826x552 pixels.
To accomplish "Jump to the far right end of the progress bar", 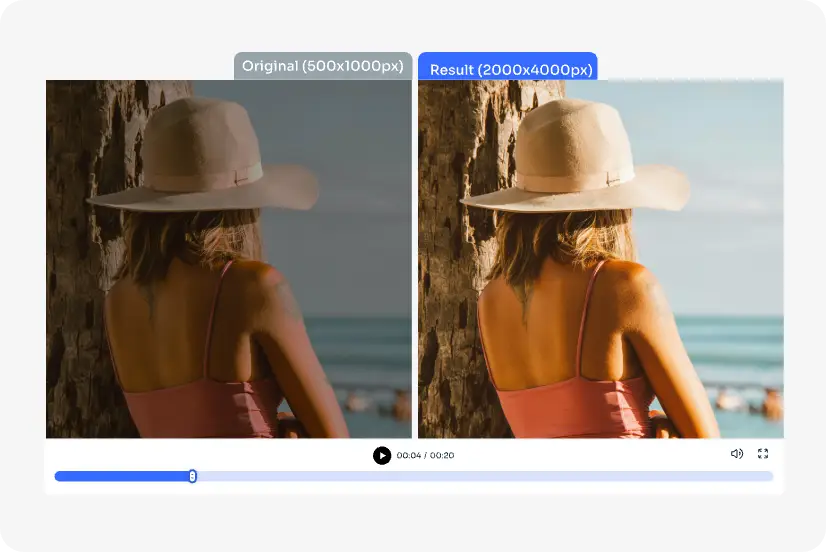I will pyautogui.click(x=769, y=476).
